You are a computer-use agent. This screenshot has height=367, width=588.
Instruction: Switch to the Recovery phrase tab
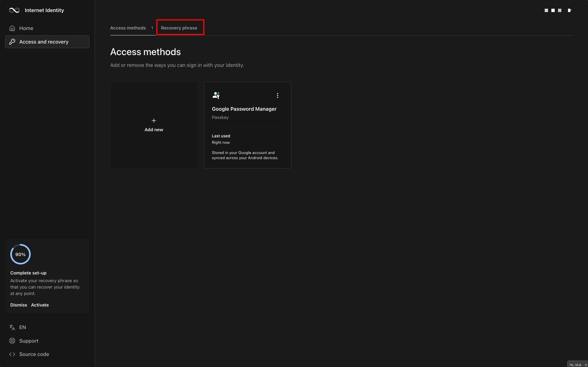179,28
